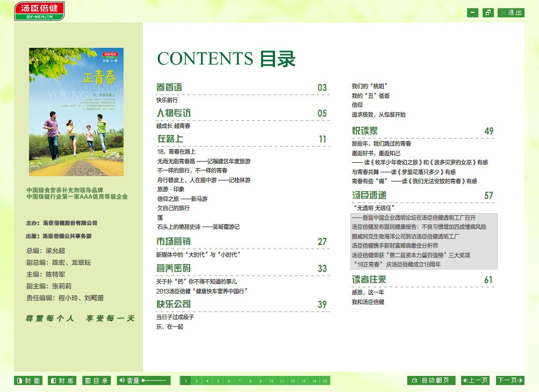Open the 人物专访 section heading
Screen dimensions: 539x392
pyautogui.click(x=174, y=113)
